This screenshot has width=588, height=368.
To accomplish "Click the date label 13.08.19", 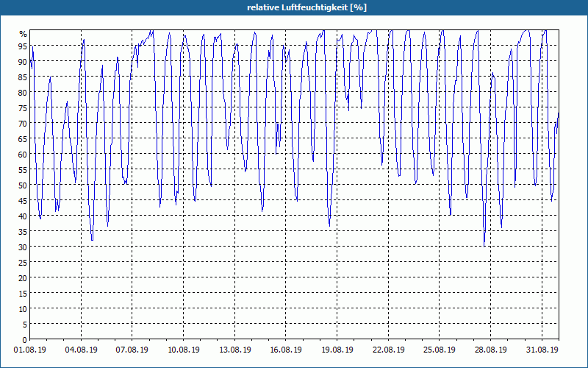I will click(234, 350).
